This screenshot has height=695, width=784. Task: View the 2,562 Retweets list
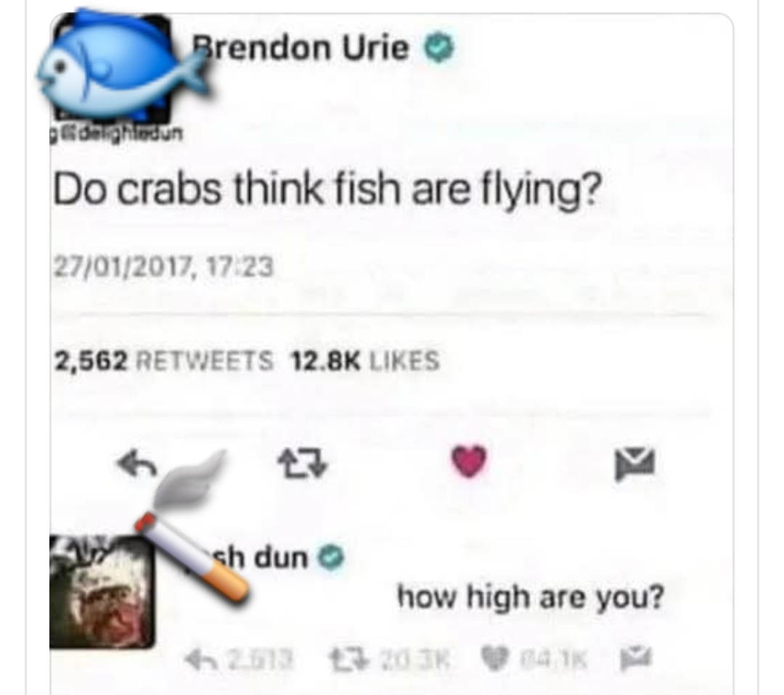(163, 361)
